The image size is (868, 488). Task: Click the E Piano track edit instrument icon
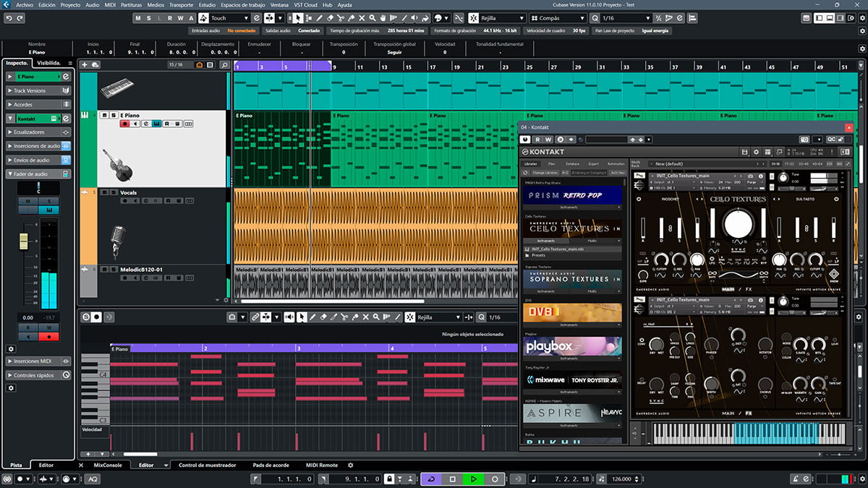tap(156, 124)
